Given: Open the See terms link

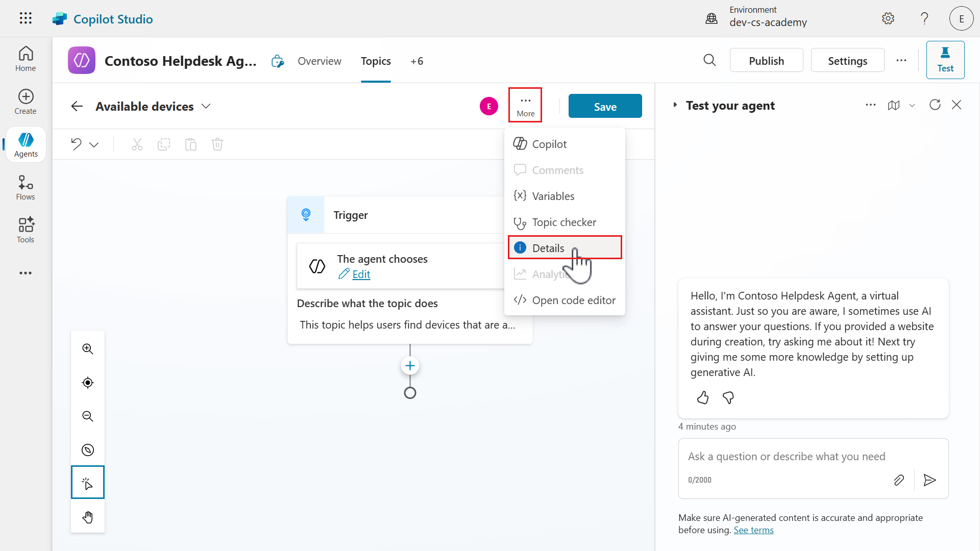Looking at the screenshot, I should [x=753, y=530].
